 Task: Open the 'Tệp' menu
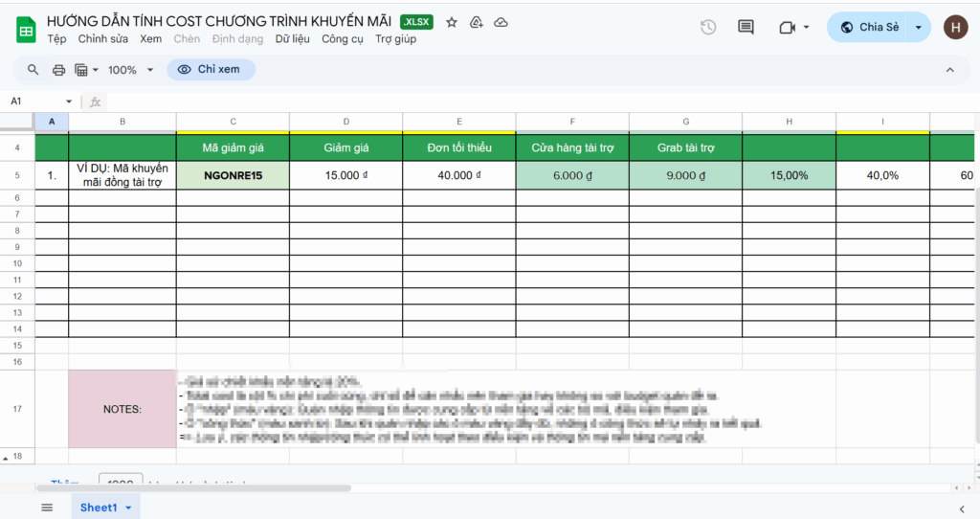point(56,39)
